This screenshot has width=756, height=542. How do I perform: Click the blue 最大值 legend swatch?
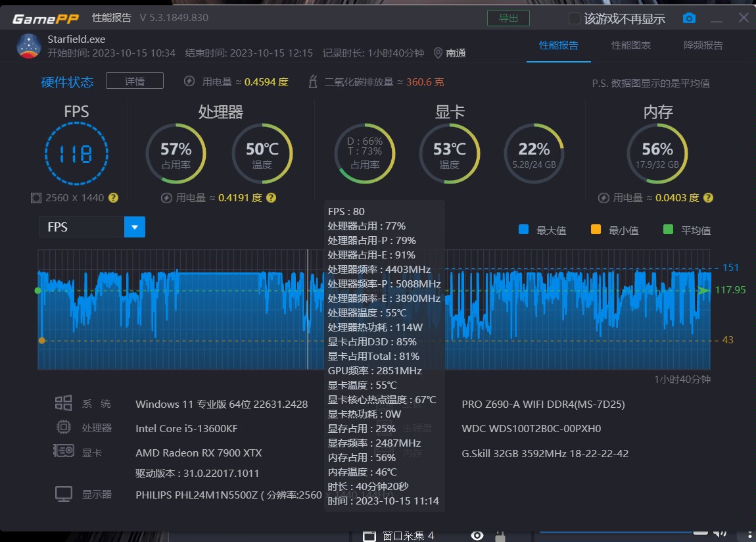pyautogui.click(x=523, y=230)
